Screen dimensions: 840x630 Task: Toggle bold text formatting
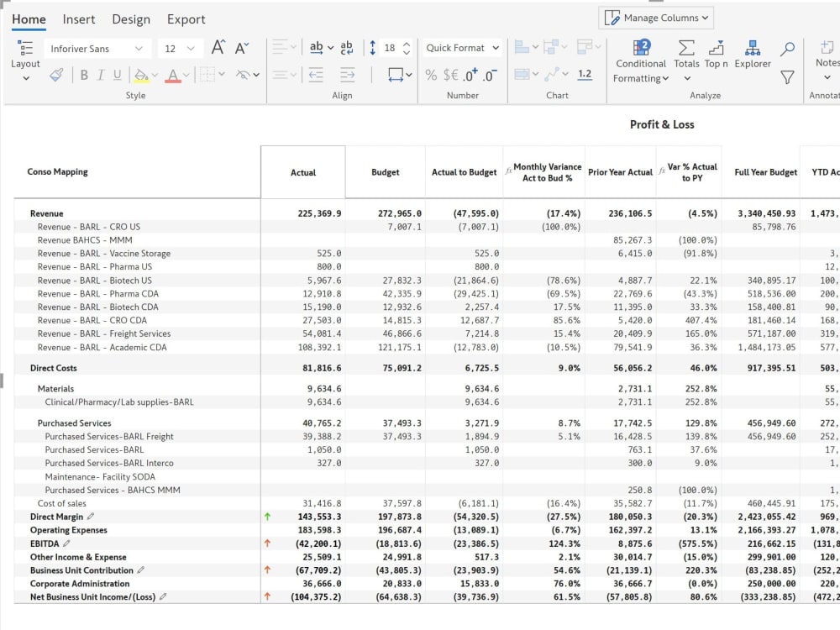coord(85,75)
